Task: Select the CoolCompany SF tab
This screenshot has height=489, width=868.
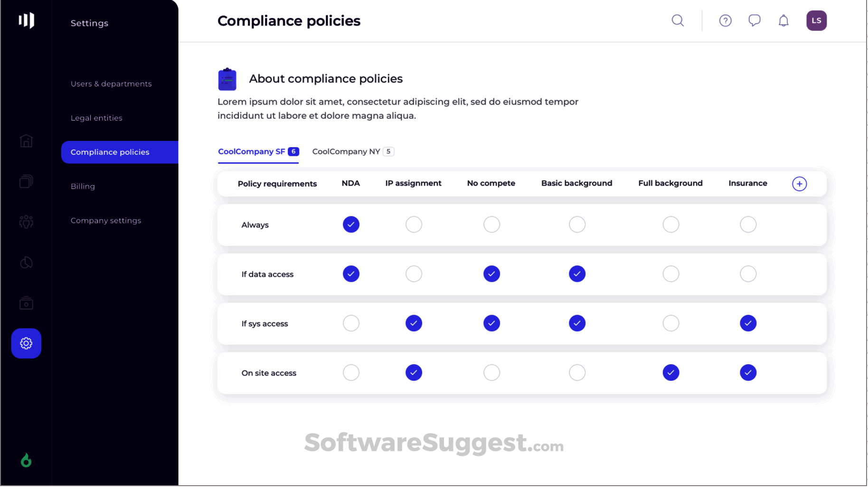Action: click(258, 151)
